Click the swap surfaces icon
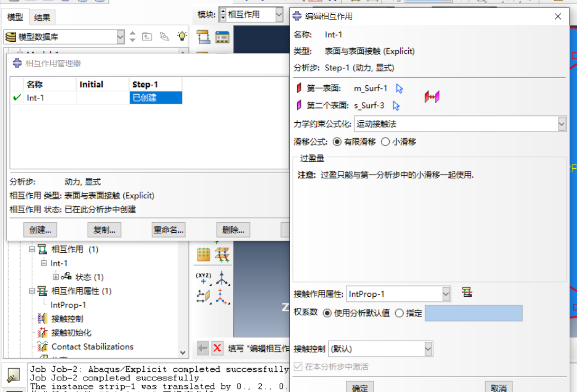Image resolution: width=577 pixels, height=392 pixels. [x=432, y=97]
